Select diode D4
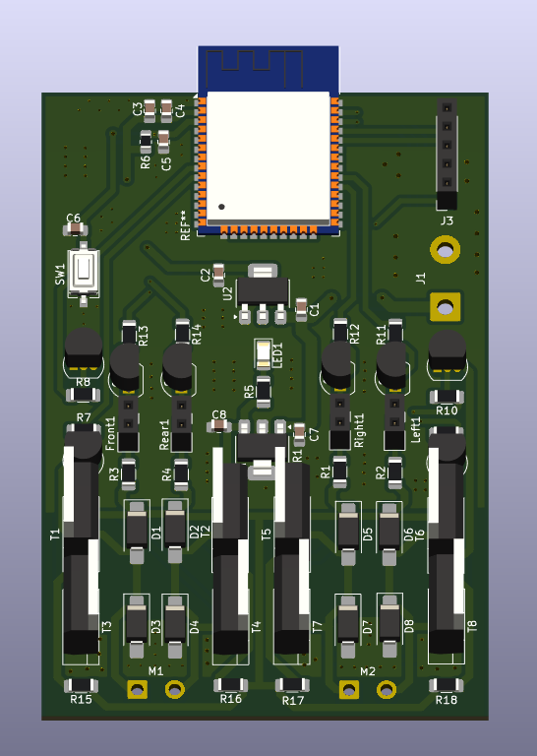Image resolution: width=537 pixels, height=756 pixels. coord(175,627)
